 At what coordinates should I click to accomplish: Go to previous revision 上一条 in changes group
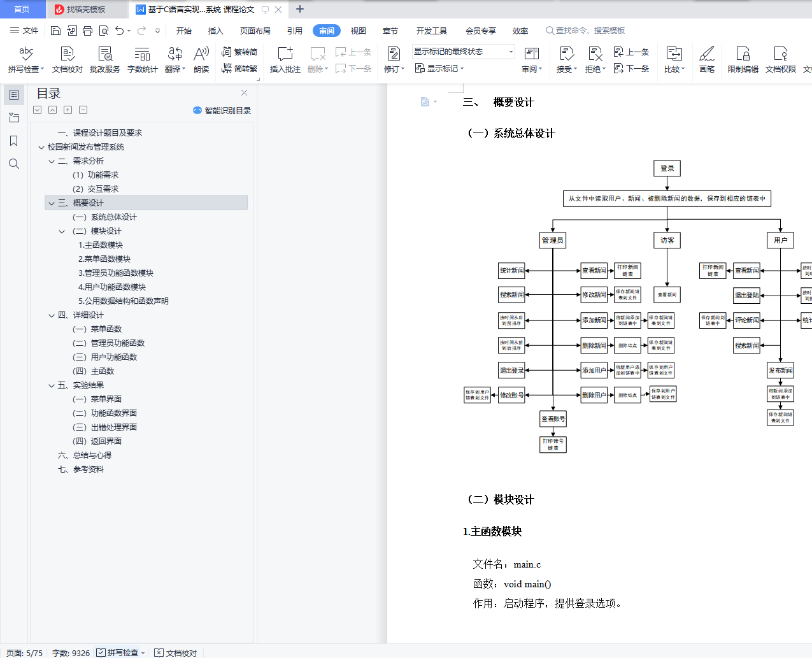pos(631,52)
